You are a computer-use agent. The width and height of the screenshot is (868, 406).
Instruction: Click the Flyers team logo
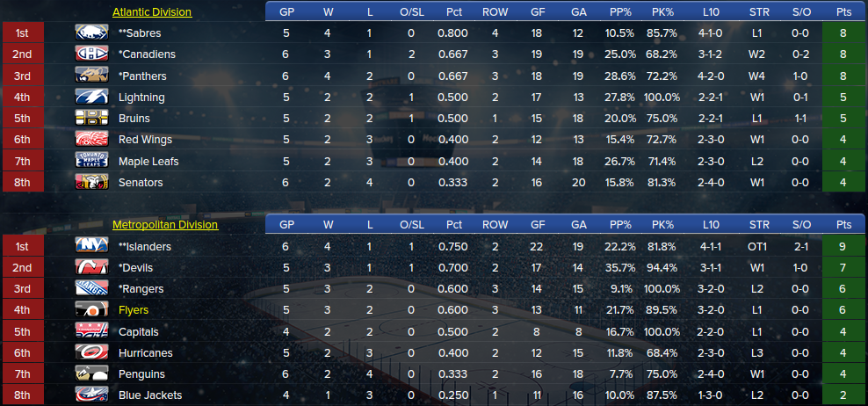[91, 309]
